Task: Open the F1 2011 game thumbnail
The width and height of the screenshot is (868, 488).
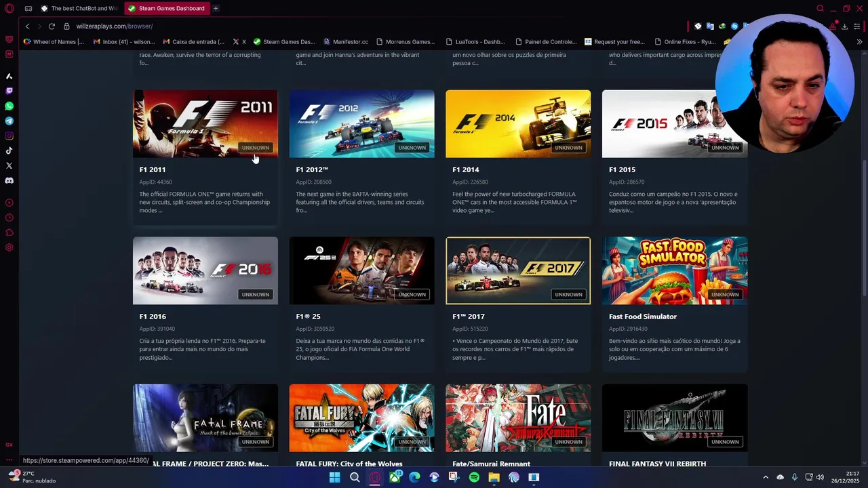Action: click(205, 124)
